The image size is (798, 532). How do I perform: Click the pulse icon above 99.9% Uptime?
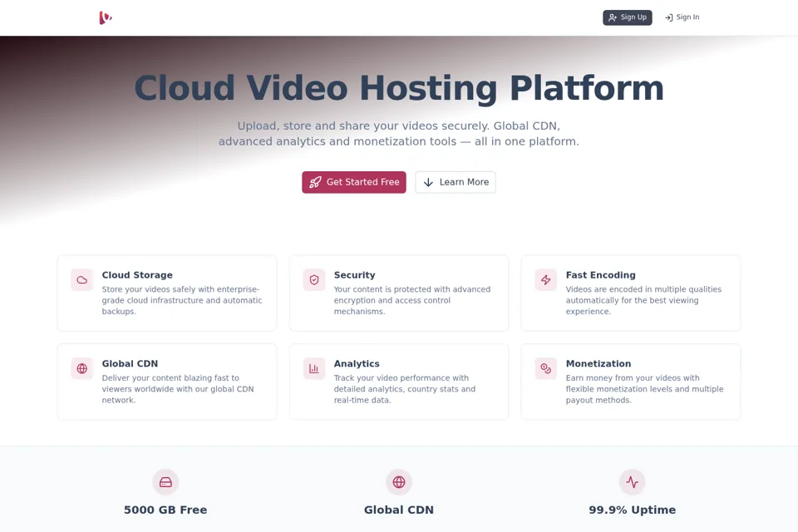[632, 482]
